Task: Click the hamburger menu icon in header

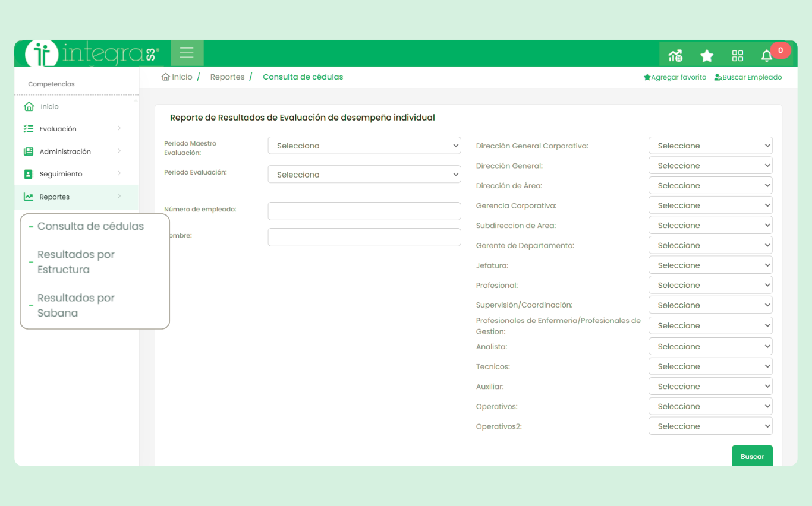Action: [x=187, y=53]
